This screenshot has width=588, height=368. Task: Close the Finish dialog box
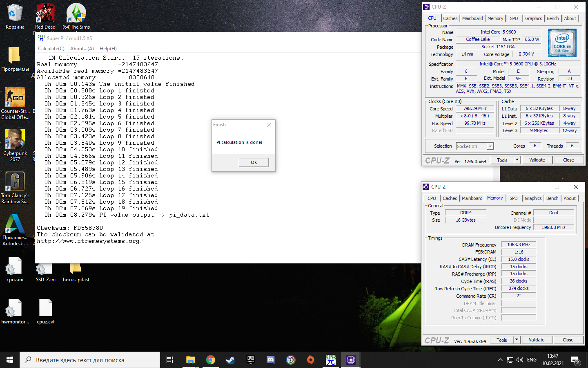pos(269,125)
